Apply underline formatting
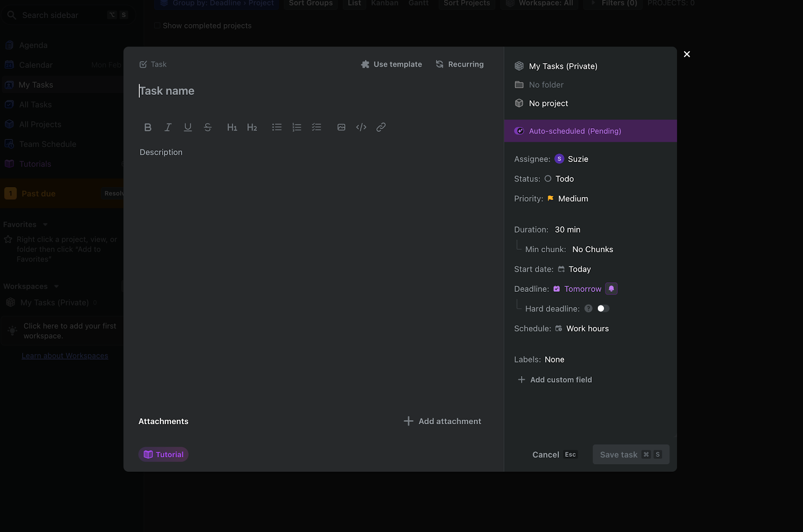Screen dimensions: 803x532 point(188,127)
